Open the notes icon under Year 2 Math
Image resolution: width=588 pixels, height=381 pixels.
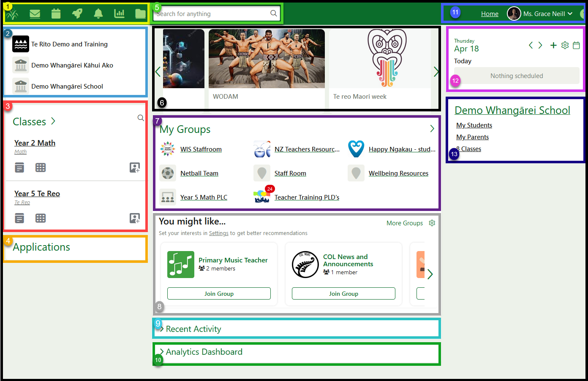[19, 168]
